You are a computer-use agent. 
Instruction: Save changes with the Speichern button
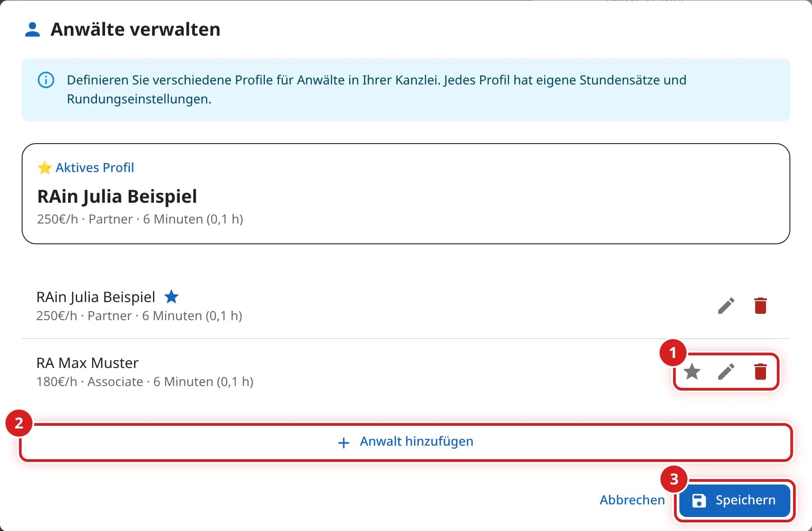[734, 500]
